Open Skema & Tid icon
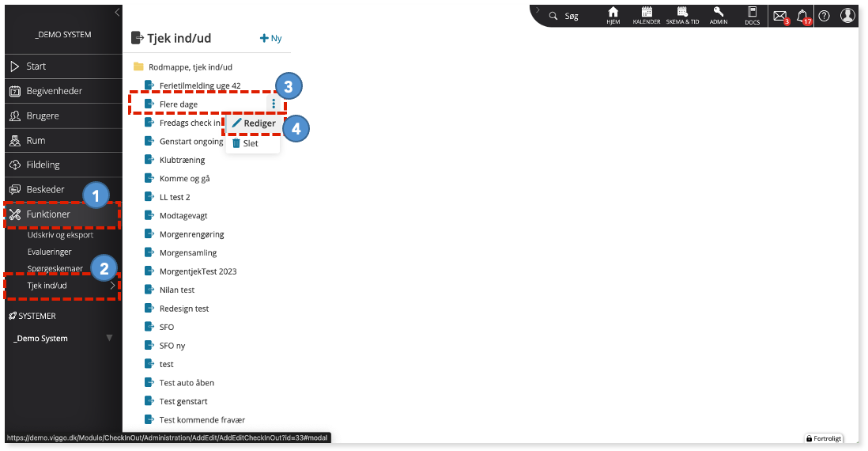868x451 pixels. [682, 16]
